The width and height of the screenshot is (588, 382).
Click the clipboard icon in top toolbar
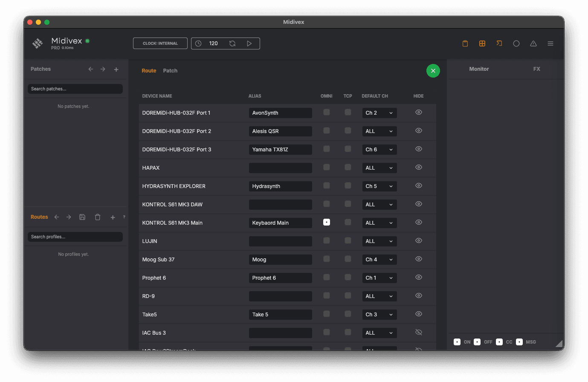point(465,43)
